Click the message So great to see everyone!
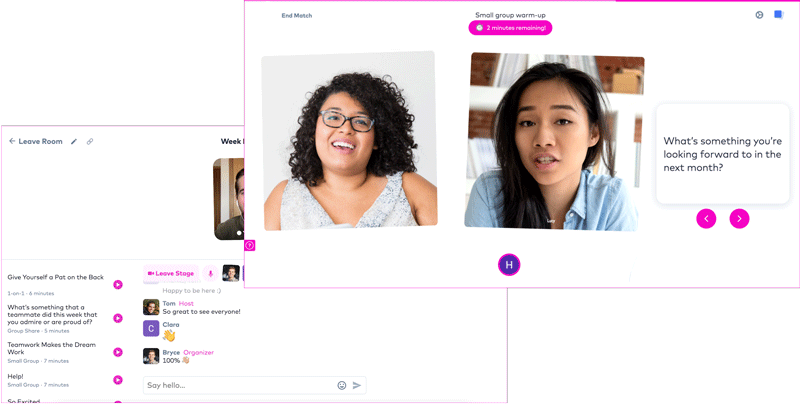This screenshot has height=404, width=800. [202, 312]
